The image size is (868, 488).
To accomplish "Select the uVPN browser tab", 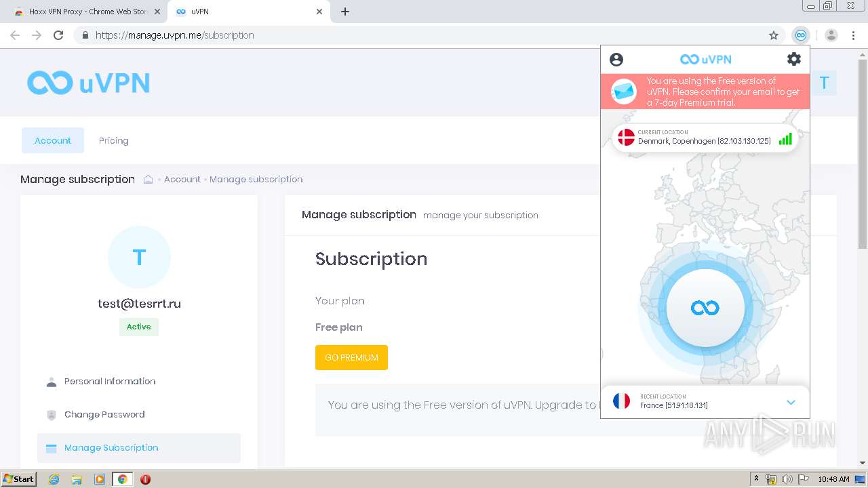I will [248, 12].
